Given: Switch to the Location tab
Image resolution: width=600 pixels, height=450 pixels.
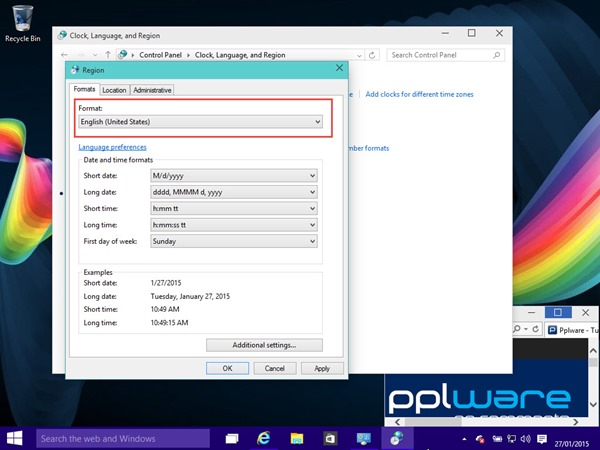Looking at the screenshot, I should coord(114,90).
